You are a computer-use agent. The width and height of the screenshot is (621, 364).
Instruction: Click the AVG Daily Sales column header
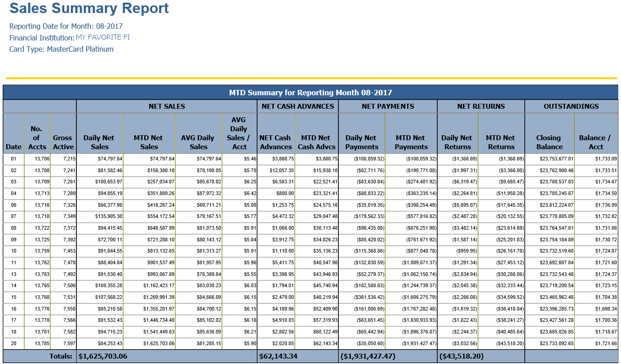[x=199, y=133]
